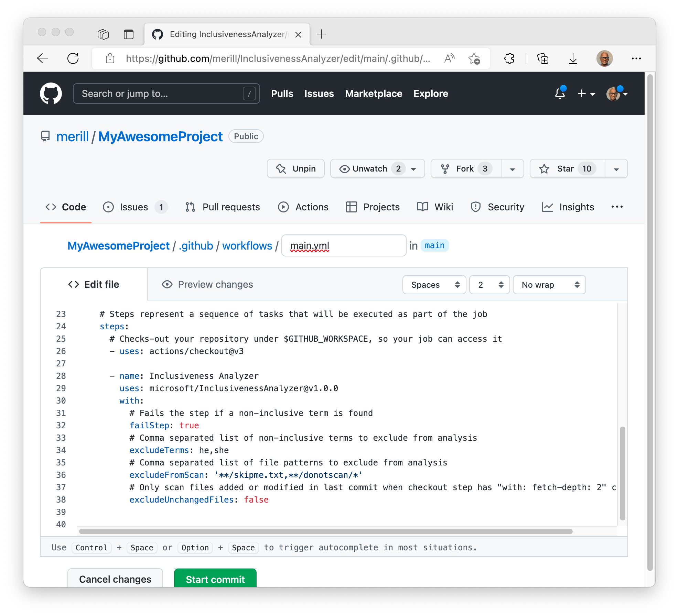Open the notifications bell

point(560,93)
